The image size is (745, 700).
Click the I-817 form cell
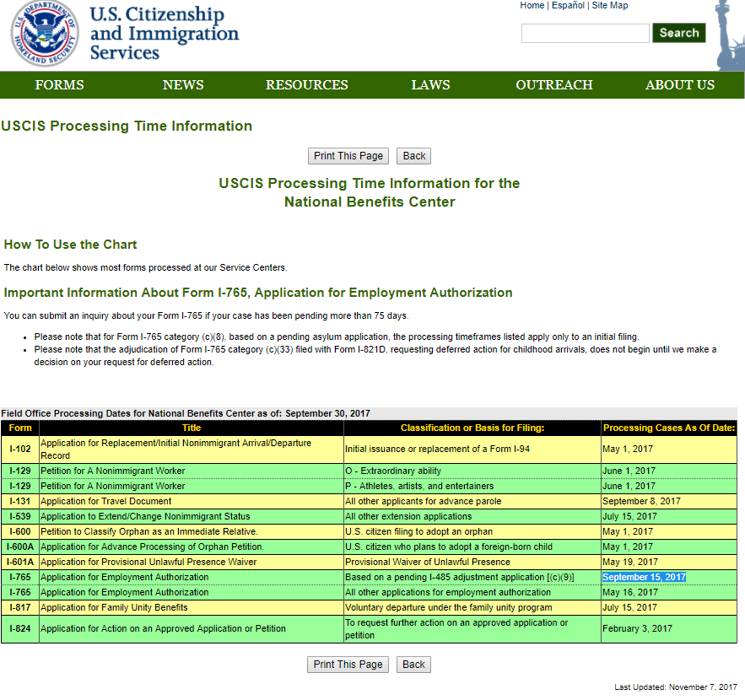(x=20, y=608)
